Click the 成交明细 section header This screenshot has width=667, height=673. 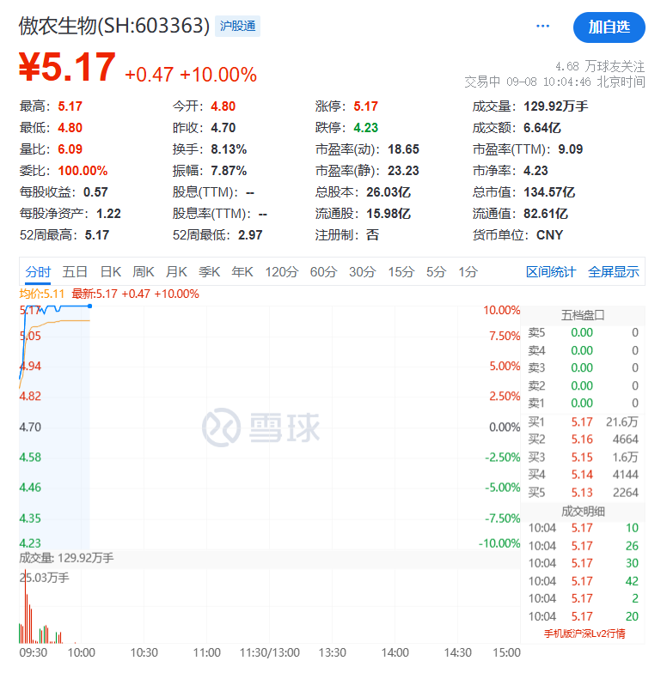[x=583, y=511]
